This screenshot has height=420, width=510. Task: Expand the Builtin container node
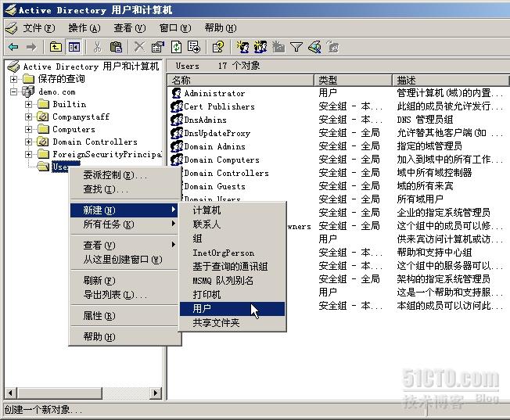[29, 105]
